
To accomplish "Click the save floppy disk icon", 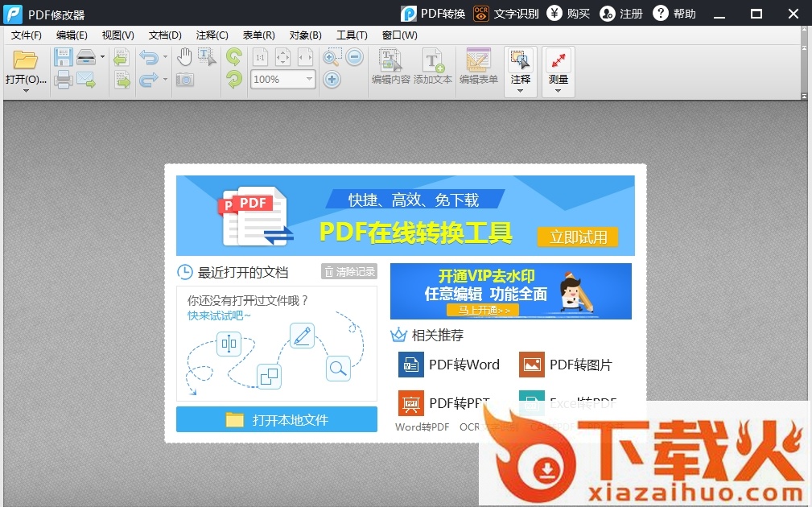I will click(x=64, y=57).
